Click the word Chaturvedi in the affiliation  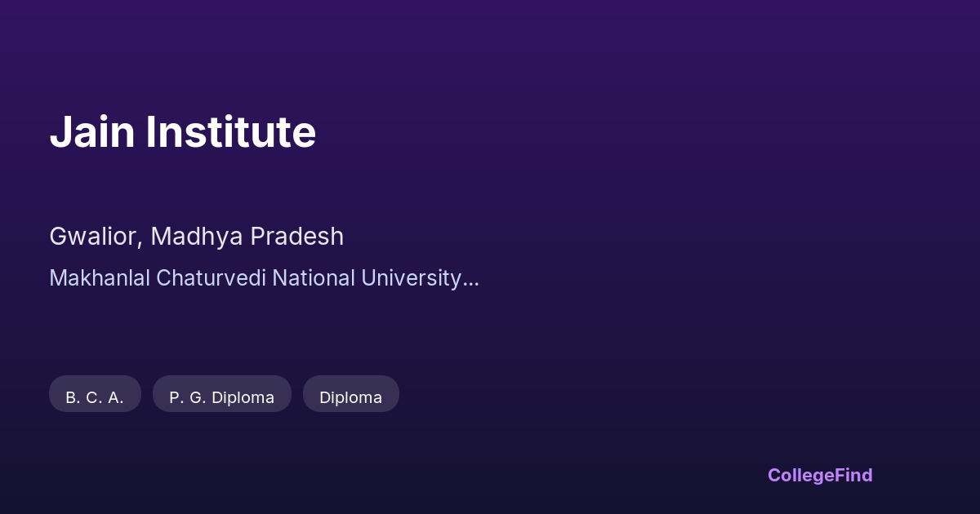pyautogui.click(x=211, y=278)
